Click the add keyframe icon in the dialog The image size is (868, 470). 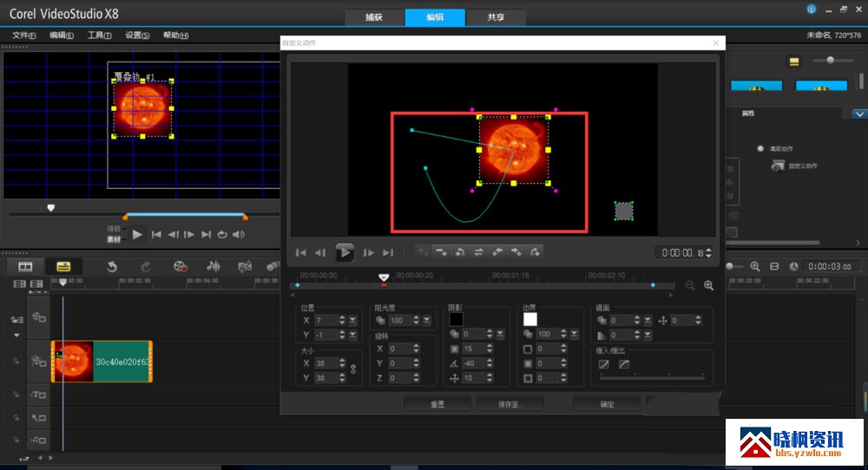[x=423, y=252]
